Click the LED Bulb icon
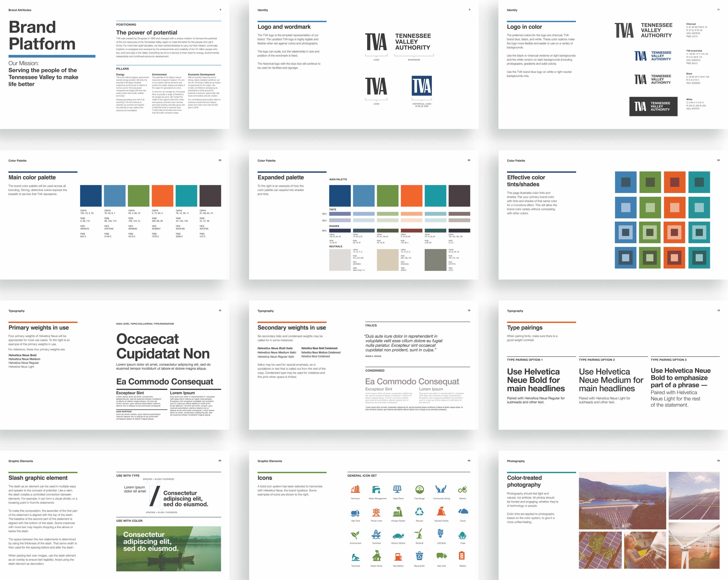 click(x=440, y=533)
